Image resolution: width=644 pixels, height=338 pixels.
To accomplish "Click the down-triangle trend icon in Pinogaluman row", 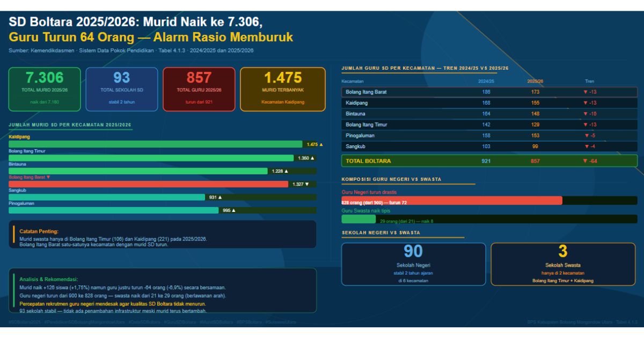I will point(587,136).
